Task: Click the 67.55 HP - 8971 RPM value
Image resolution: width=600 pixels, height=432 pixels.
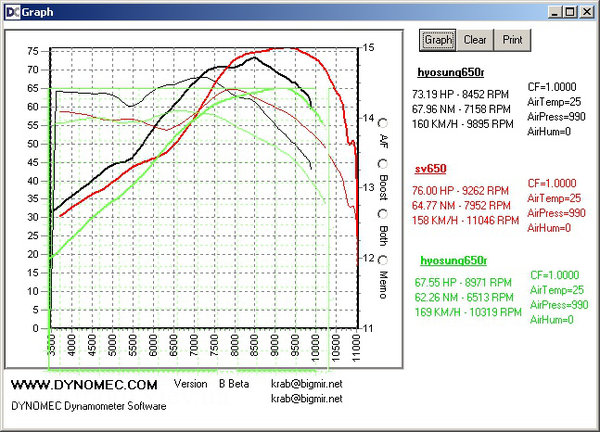Action: 463,283
